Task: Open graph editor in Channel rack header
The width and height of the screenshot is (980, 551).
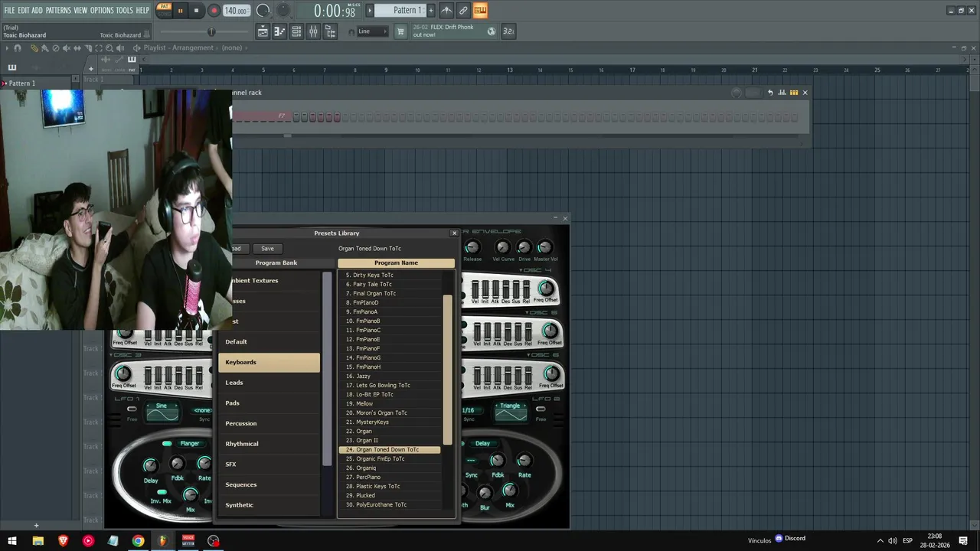Action: pos(782,93)
